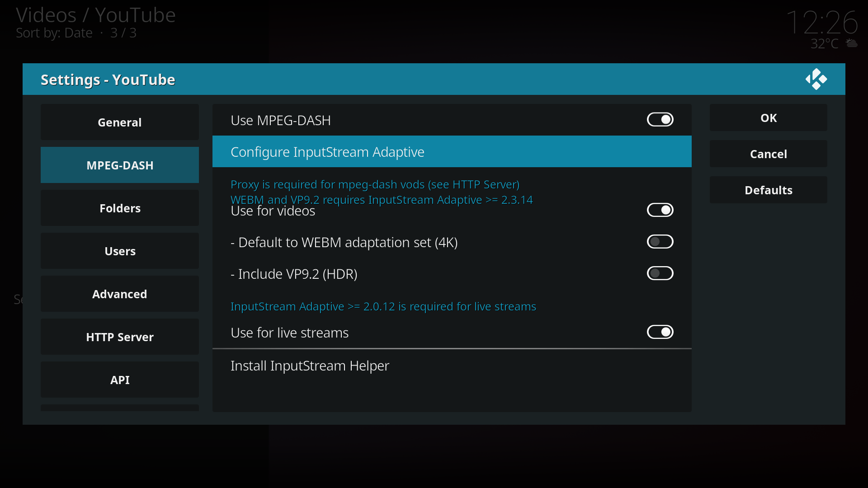Open the API settings category
Screen dimensions: 868x488
pyautogui.click(x=120, y=380)
